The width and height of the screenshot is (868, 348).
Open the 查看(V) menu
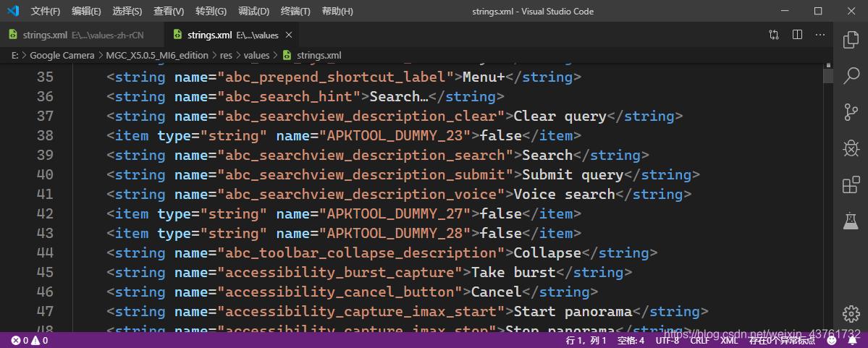[x=169, y=11]
